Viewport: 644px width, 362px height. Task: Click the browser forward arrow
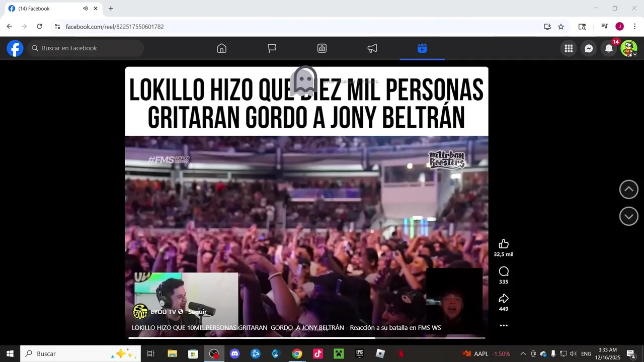click(24, 27)
